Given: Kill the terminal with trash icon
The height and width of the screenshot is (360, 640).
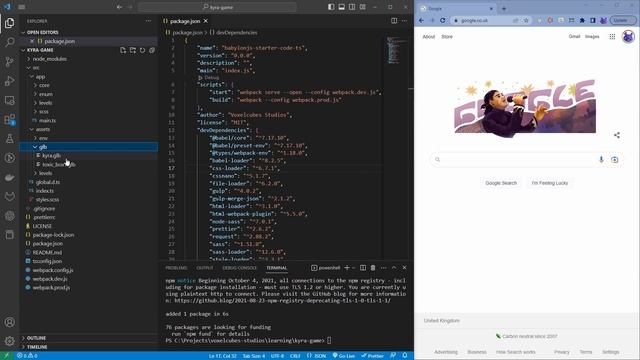Looking at the screenshot, I should pos(373,268).
